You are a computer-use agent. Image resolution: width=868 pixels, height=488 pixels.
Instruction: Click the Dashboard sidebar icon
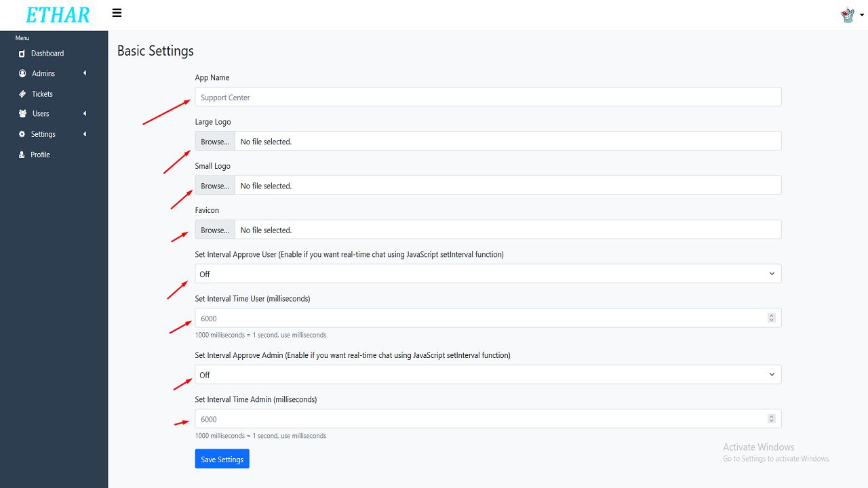click(22, 54)
